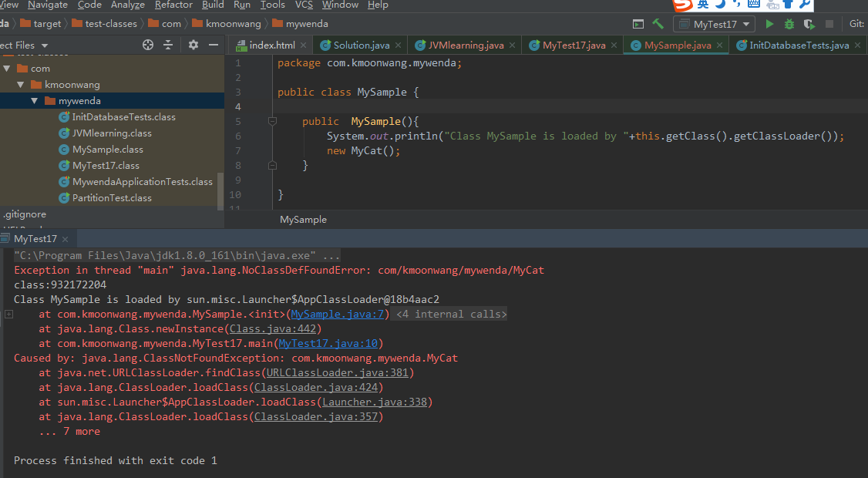The image size is (868, 478).
Task: Open the Analyze menu
Action: 127,5
